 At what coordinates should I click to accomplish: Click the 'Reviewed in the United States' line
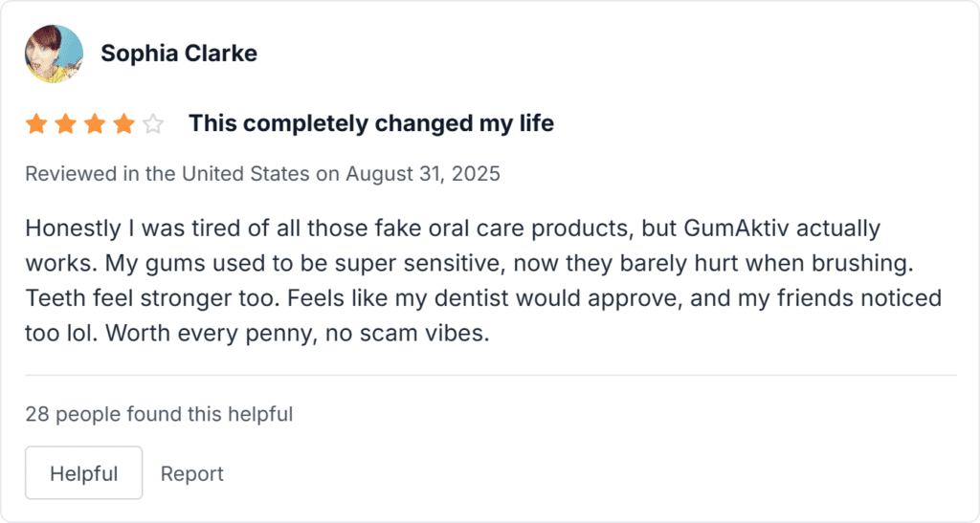pos(262,173)
